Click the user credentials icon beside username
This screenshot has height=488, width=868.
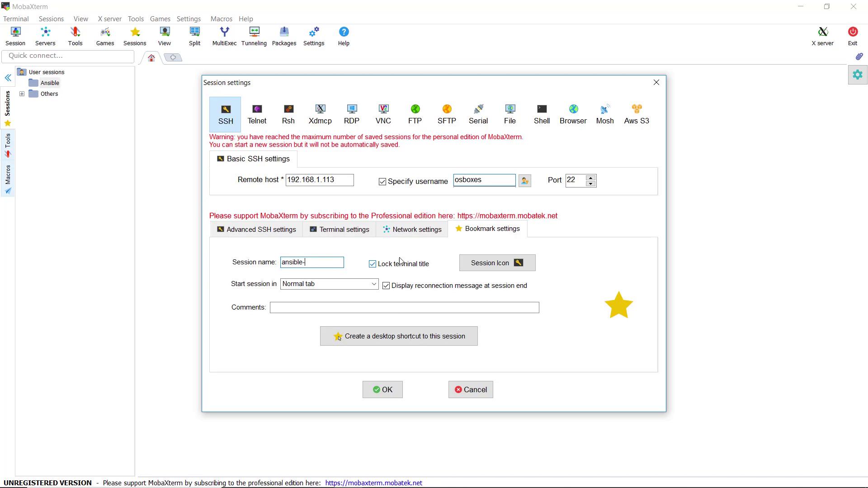click(x=524, y=181)
